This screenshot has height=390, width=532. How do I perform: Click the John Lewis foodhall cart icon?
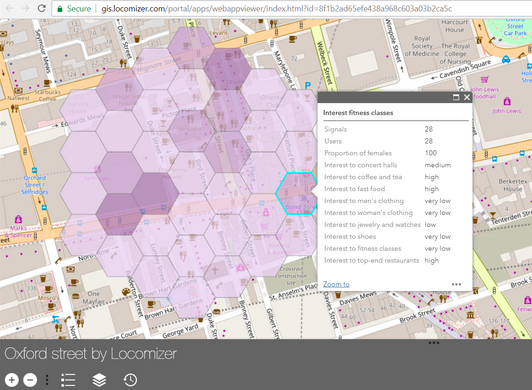coord(484,80)
